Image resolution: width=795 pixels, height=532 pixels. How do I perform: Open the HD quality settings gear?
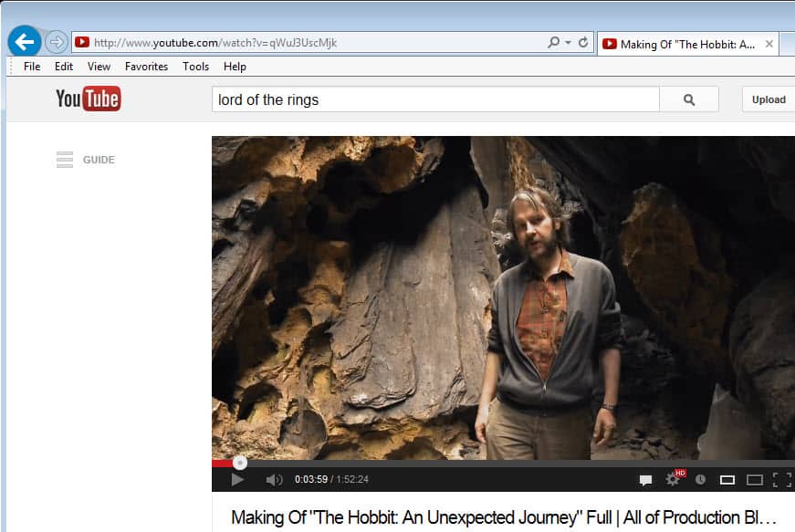click(x=675, y=478)
